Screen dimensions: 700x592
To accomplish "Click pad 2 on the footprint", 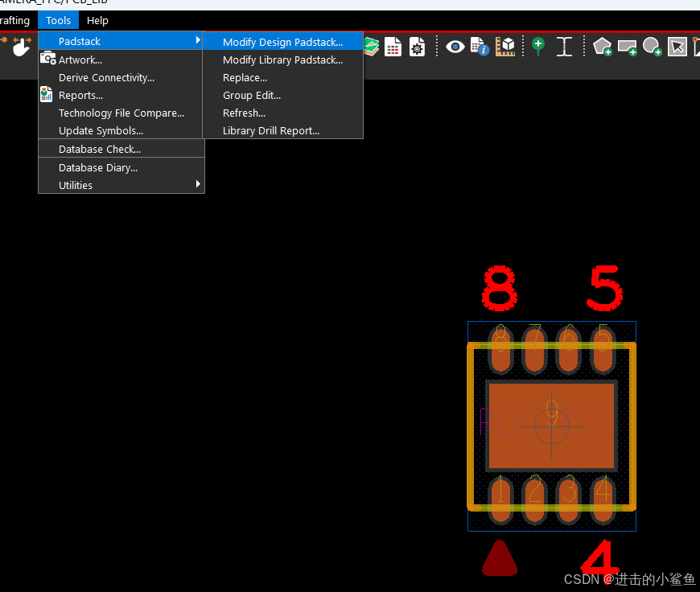I will (x=535, y=499).
